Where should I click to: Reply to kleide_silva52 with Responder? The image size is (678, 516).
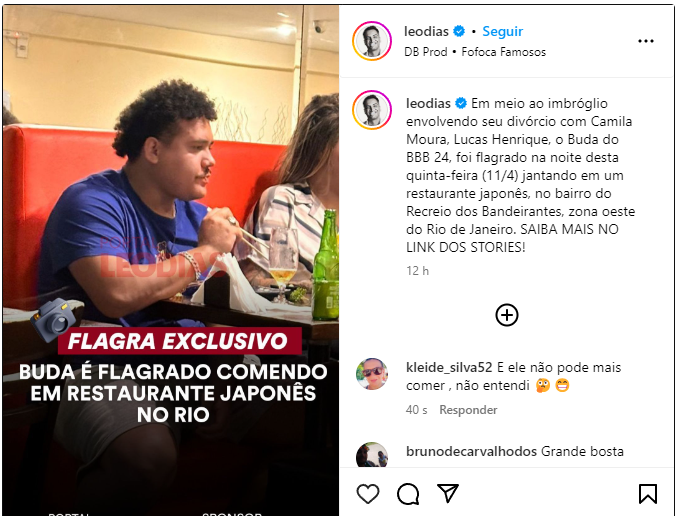[x=468, y=410]
